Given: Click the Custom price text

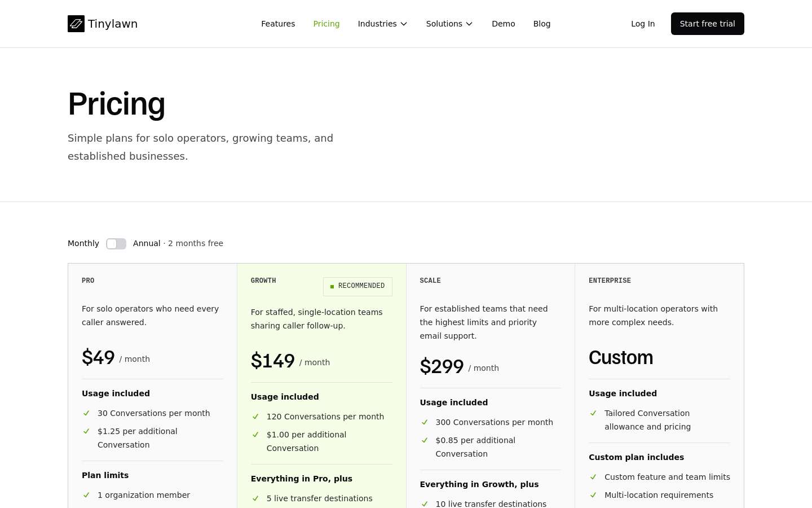Looking at the screenshot, I should coord(621,358).
